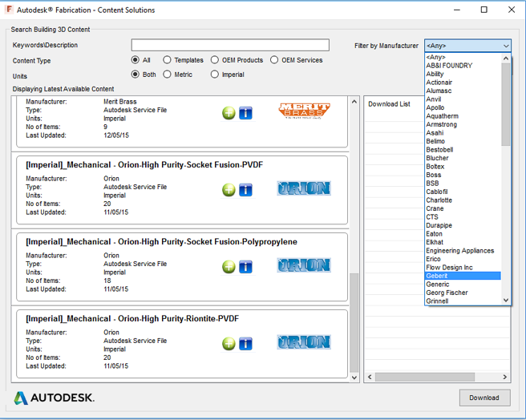Viewport: 526px width, 420px height.
Task: Show info for Orion Socket Fusion-PVDF
Action: click(245, 190)
